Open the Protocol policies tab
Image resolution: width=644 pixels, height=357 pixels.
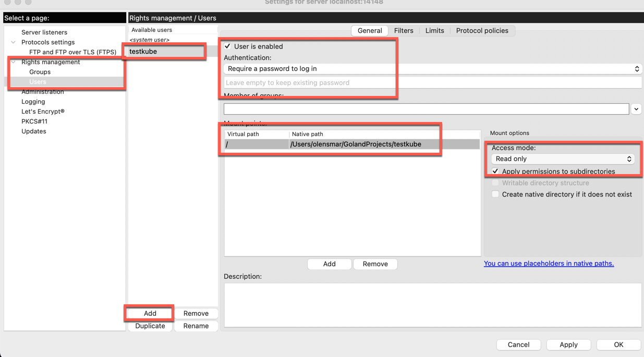[482, 30]
